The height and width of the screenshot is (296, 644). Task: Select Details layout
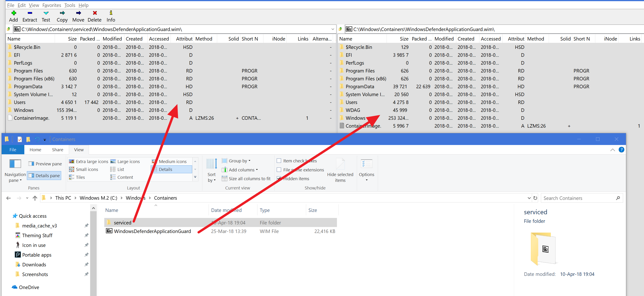coord(171,169)
